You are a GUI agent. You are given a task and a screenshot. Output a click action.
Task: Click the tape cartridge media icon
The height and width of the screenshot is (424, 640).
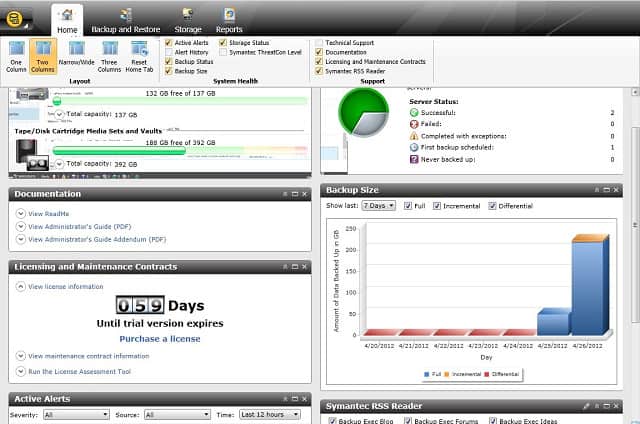(32, 155)
